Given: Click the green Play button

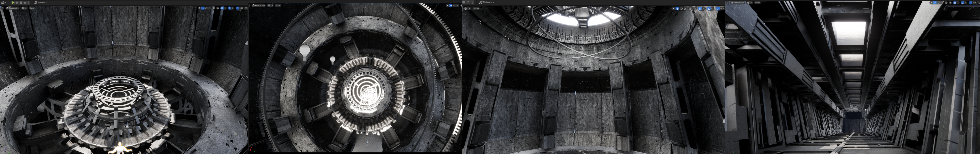Looking at the screenshot, I should point(13,2).
